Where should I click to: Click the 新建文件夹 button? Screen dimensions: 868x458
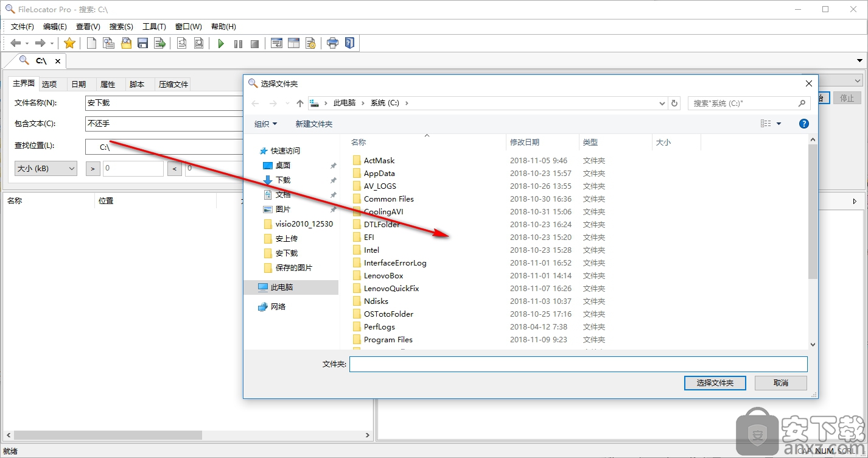(314, 124)
